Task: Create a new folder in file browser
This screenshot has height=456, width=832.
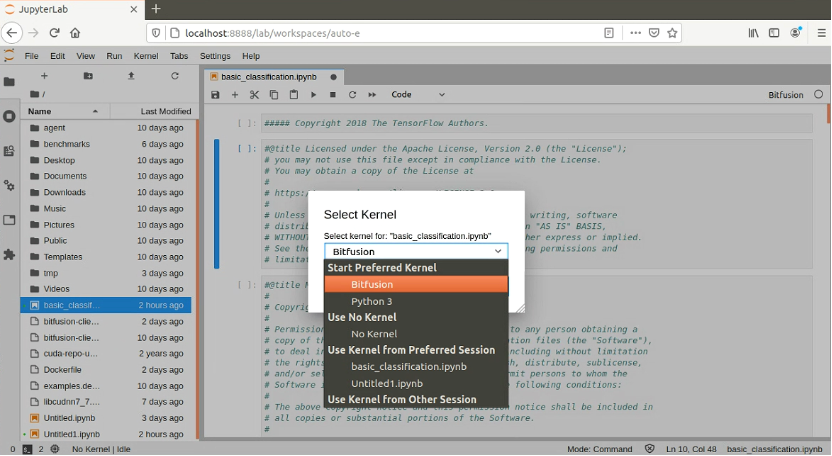Action: (x=88, y=76)
